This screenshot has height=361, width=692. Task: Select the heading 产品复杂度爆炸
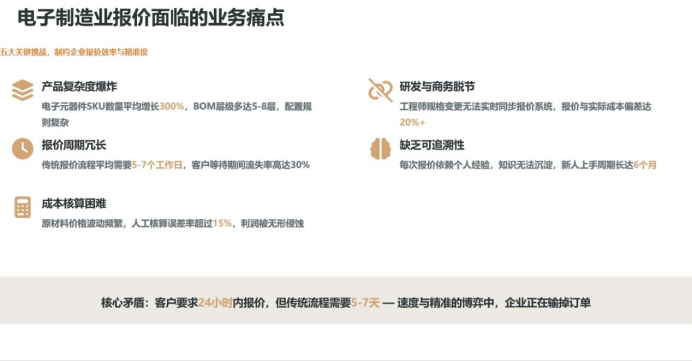(79, 86)
